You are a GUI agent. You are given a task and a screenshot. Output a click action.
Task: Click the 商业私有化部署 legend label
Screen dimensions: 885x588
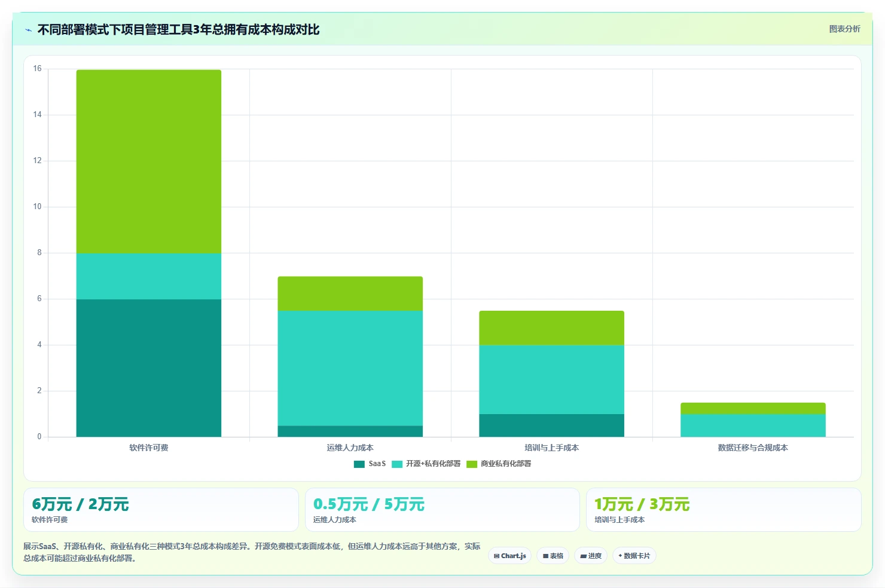[x=506, y=464]
